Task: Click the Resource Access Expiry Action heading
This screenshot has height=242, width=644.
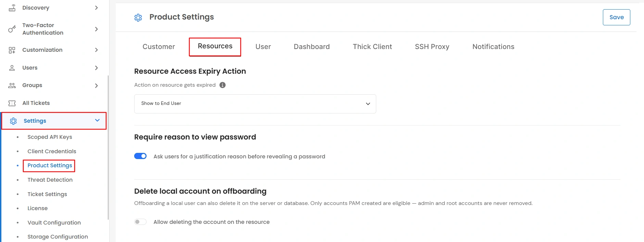Action: tap(190, 71)
